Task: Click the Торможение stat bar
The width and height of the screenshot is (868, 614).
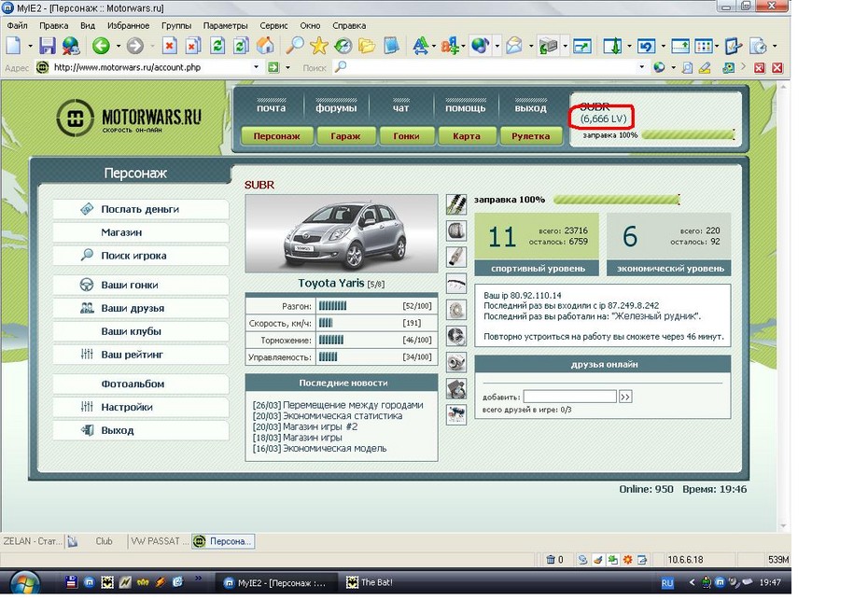Action: pyautogui.click(x=331, y=340)
